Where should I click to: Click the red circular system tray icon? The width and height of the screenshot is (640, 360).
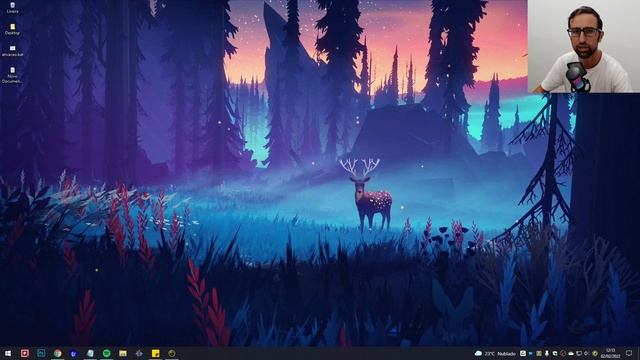click(563, 353)
